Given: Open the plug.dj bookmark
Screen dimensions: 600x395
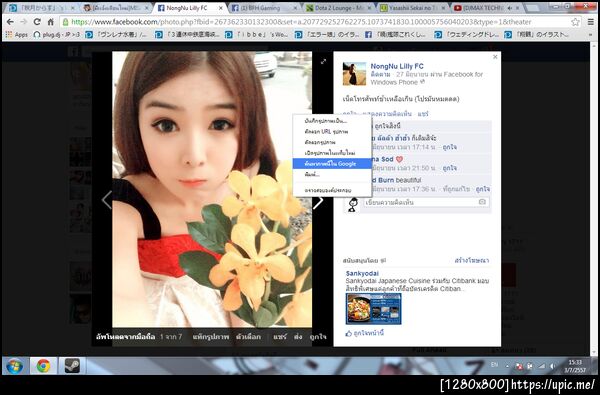Looking at the screenshot, I should [57, 35].
